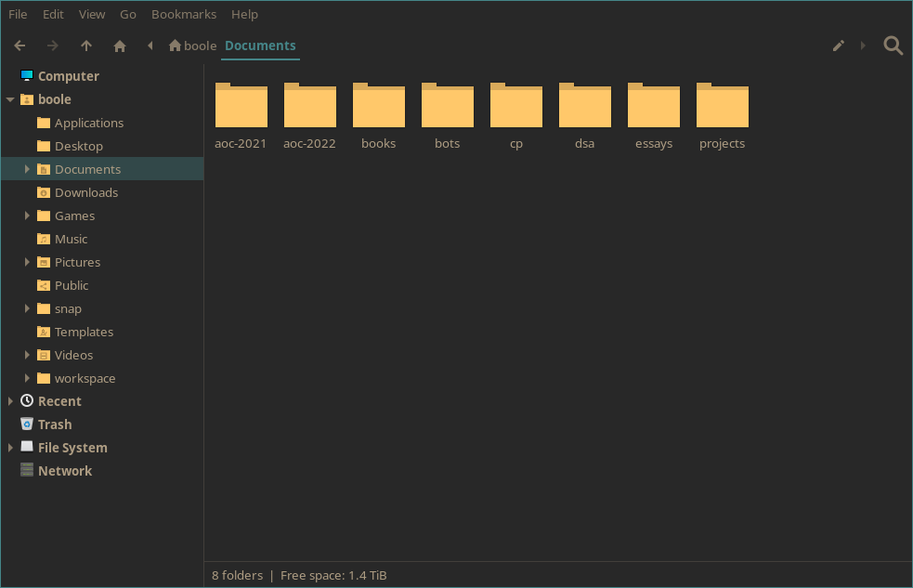
Task: Click the back navigation arrow
Action: [20, 45]
